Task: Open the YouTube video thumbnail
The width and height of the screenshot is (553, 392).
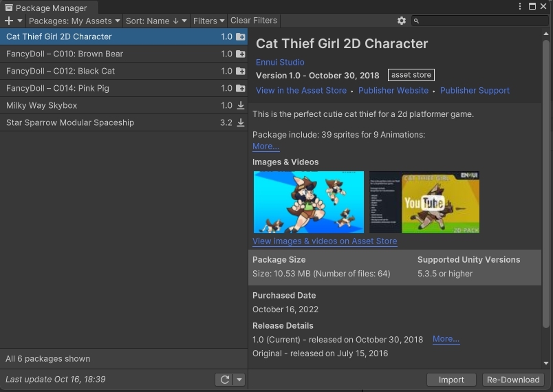Action: 424,202
